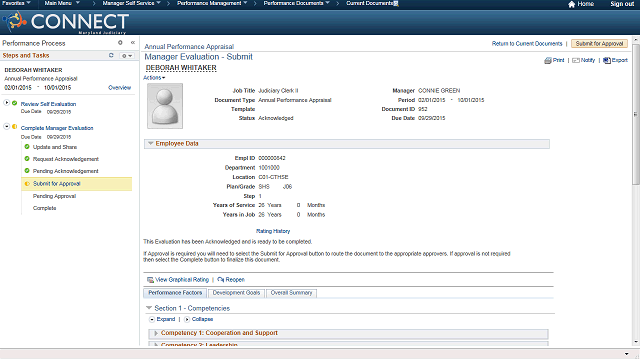Click the Complete step text
The image size is (640, 360).
44,208
